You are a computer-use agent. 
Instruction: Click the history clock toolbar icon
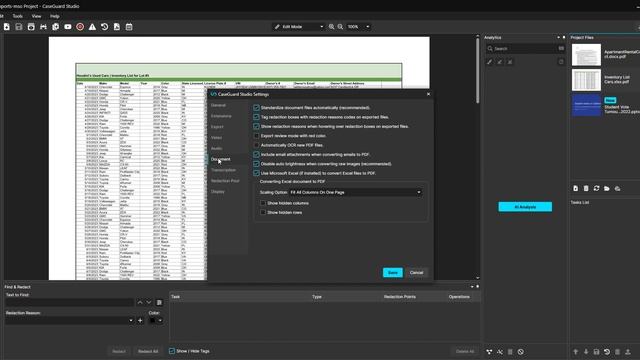click(x=104, y=27)
